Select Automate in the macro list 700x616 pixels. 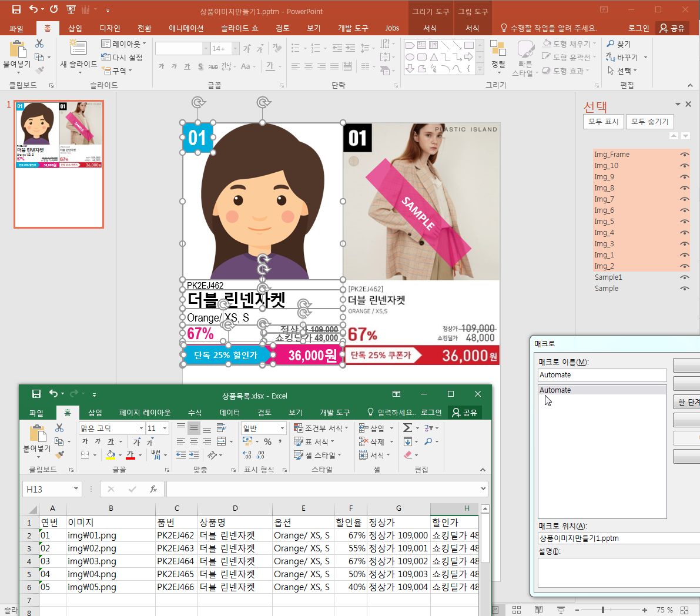pyautogui.click(x=602, y=390)
